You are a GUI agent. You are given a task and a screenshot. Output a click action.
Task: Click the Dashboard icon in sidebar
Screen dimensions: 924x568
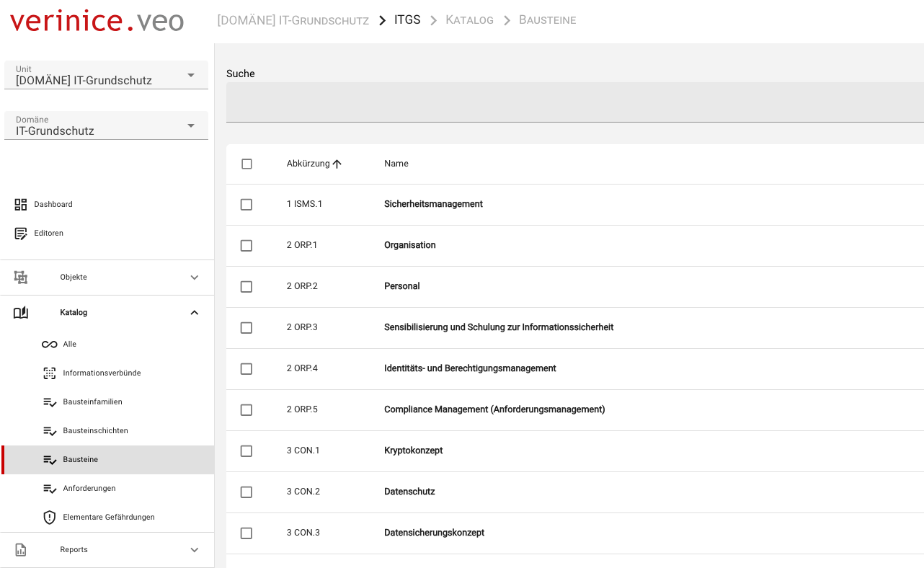[x=21, y=205]
